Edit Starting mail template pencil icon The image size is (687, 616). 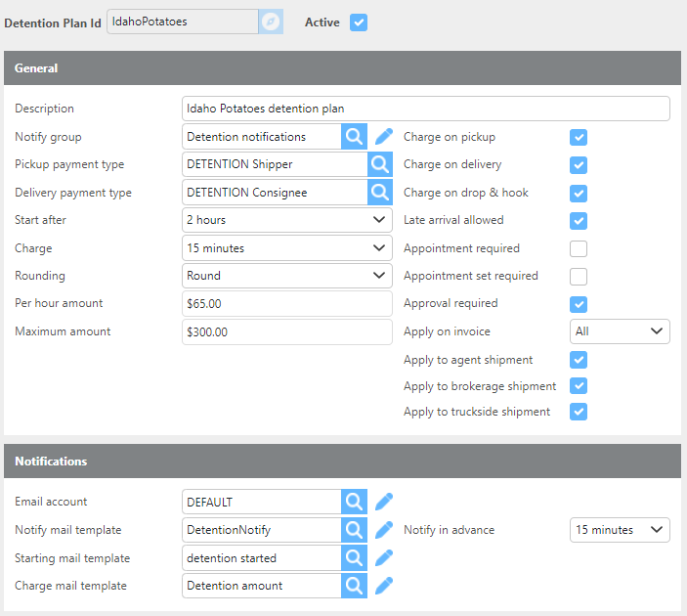[x=384, y=558]
